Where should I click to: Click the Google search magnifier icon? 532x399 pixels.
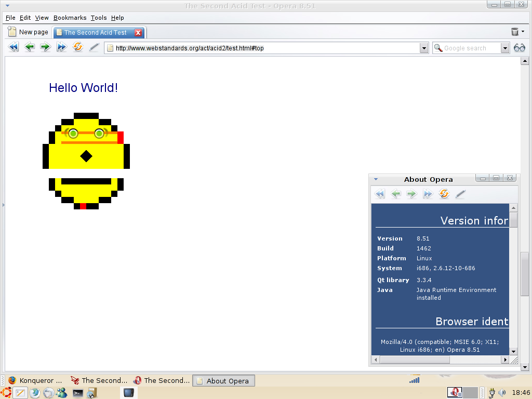[438, 48]
